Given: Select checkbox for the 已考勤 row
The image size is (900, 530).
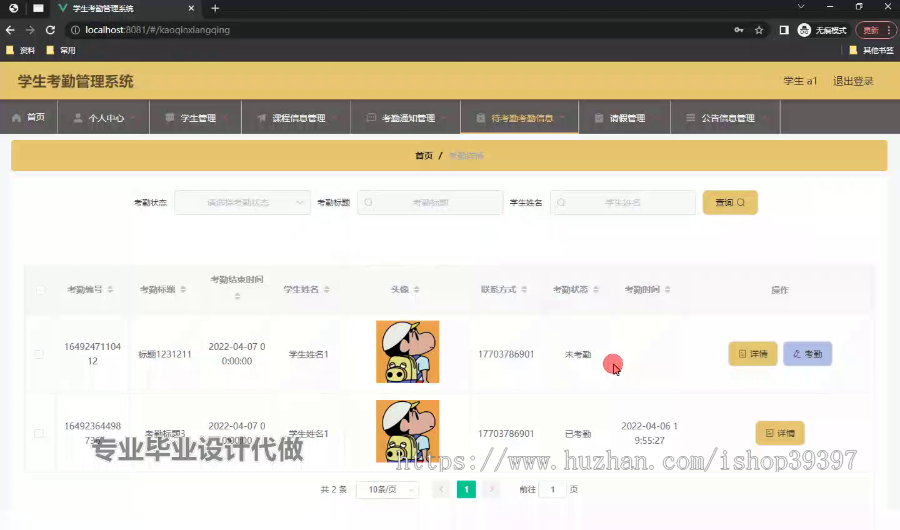Looking at the screenshot, I should (39, 434).
